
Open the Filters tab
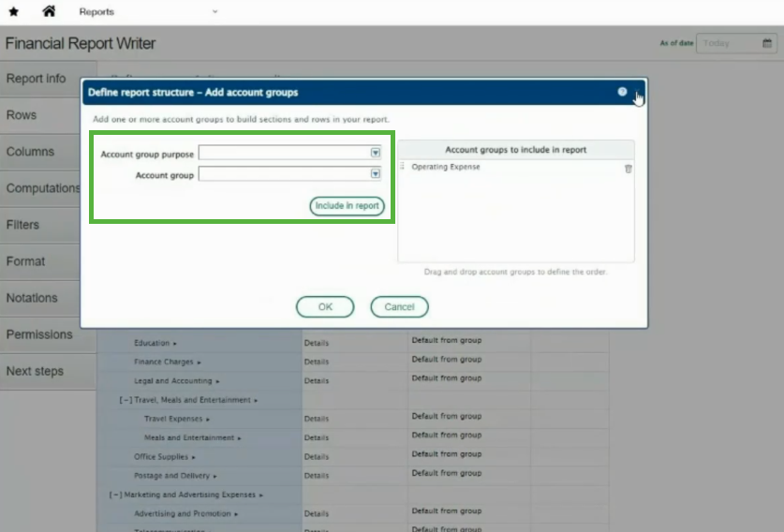(40, 225)
